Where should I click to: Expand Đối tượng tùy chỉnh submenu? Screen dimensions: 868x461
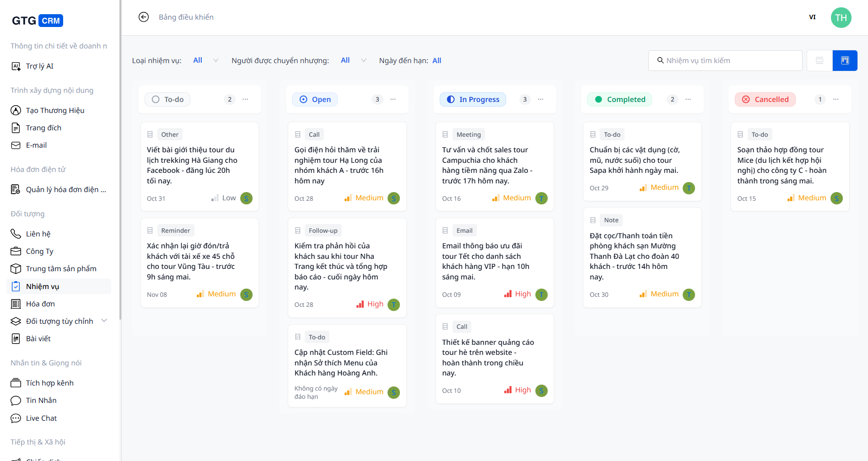click(x=104, y=321)
